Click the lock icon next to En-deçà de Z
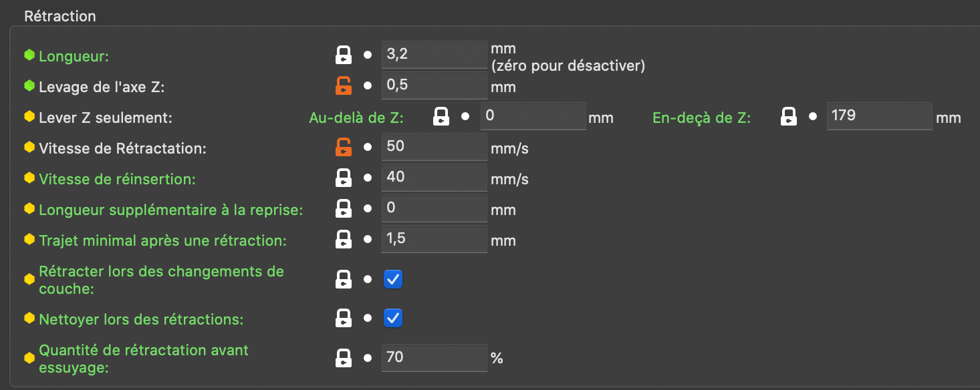980x390 pixels. 788,117
